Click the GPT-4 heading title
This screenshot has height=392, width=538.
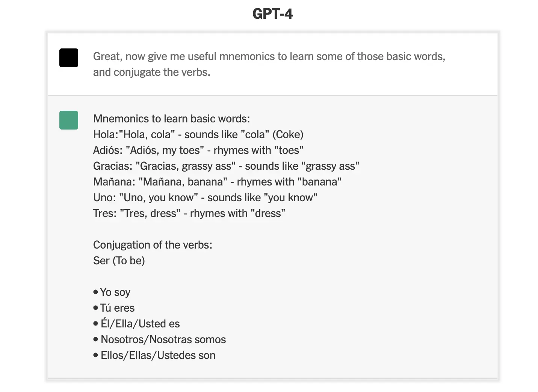pos(273,14)
